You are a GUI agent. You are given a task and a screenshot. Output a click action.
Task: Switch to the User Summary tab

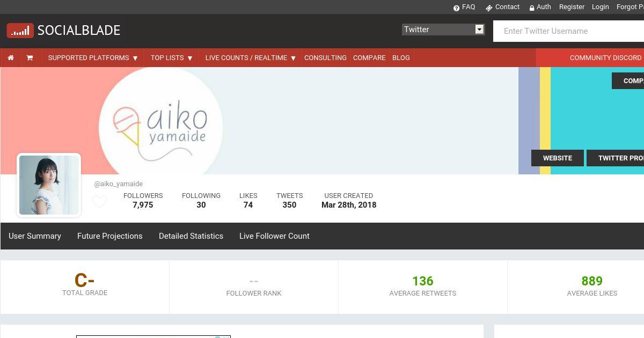pyautogui.click(x=35, y=236)
